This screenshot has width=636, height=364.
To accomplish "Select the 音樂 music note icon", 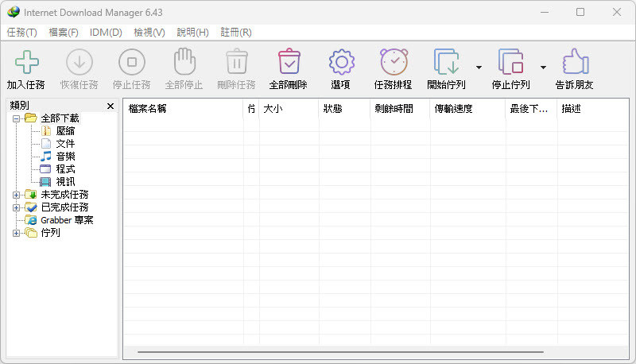I will pos(46,156).
